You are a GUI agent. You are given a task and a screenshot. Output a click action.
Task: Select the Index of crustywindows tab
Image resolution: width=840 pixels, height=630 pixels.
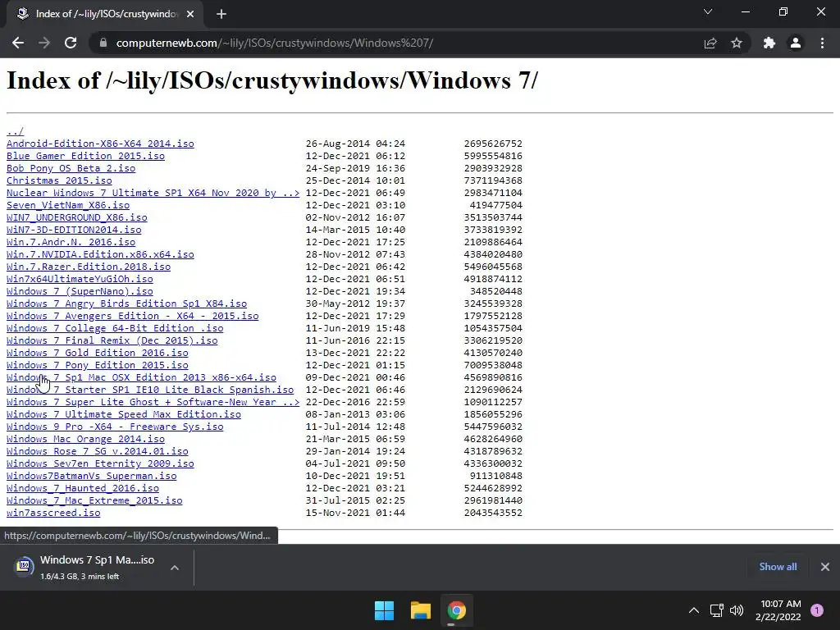tap(105, 14)
